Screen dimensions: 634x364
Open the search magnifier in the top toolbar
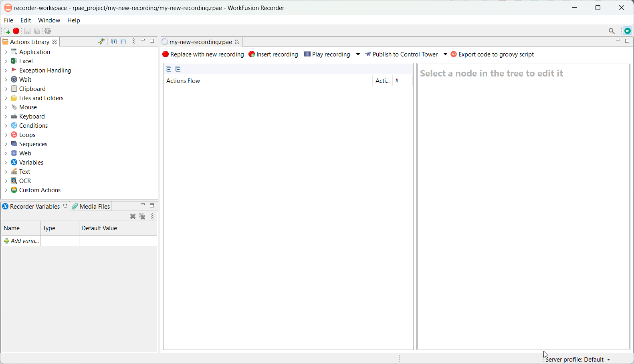click(612, 31)
